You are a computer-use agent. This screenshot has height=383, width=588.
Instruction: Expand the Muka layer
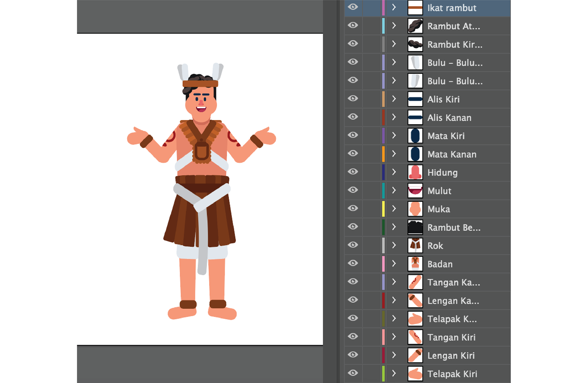(394, 208)
